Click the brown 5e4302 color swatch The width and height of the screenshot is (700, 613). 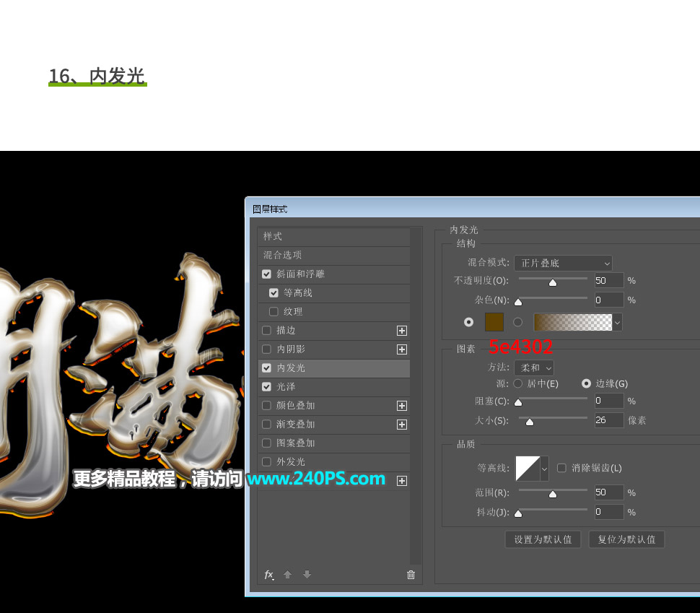pyautogui.click(x=494, y=322)
